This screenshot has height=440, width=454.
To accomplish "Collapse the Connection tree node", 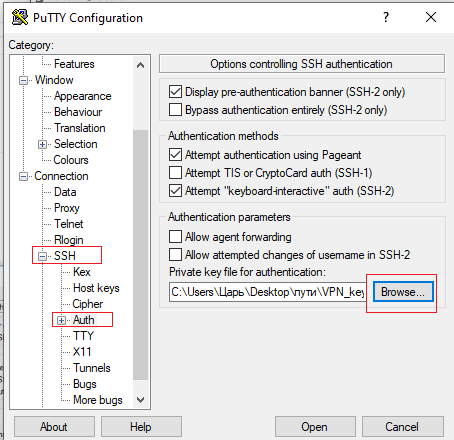I will (23, 176).
